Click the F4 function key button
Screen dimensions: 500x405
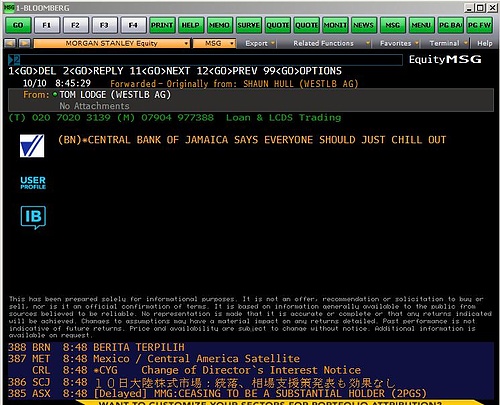pyautogui.click(x=133, y=25)
